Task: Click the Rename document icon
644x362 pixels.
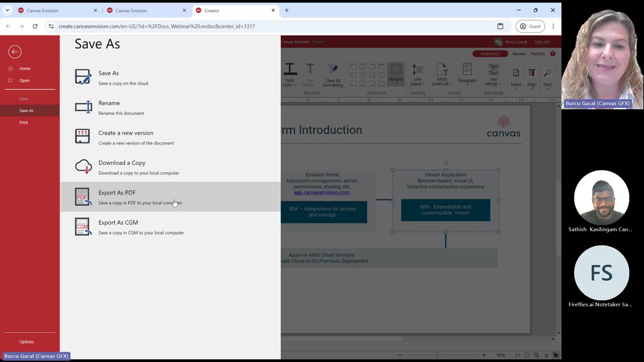Action: 83,107
